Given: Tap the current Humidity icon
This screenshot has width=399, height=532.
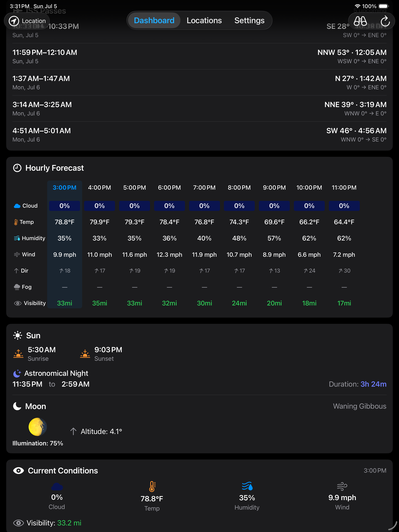Looking at the screenshot, I should pyautogui.click(x=247, y=486).
